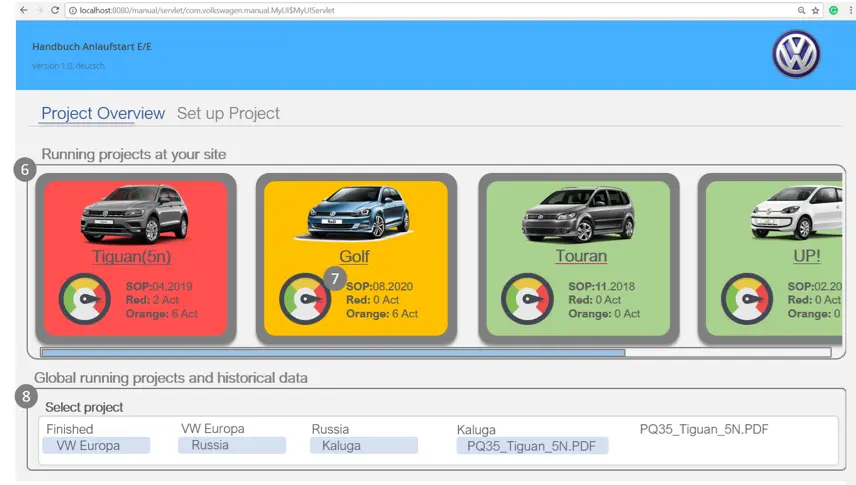Click the Tiguan car image

[135, 214]
